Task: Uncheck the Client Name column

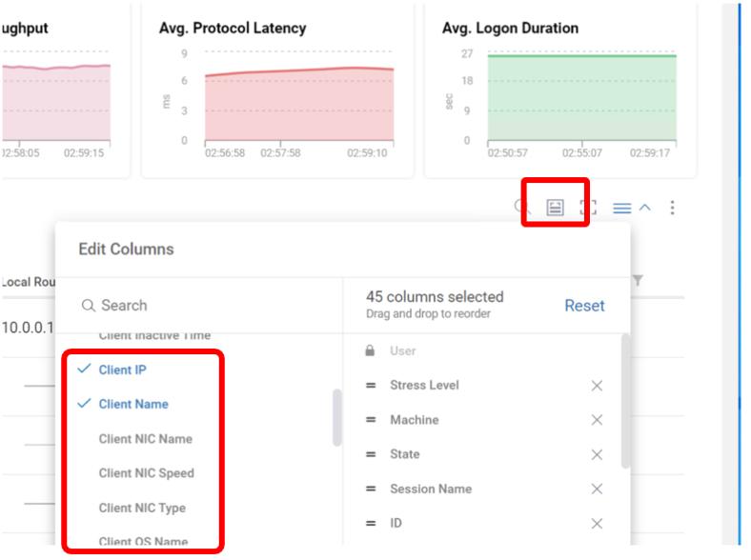Action: [132, 404]
